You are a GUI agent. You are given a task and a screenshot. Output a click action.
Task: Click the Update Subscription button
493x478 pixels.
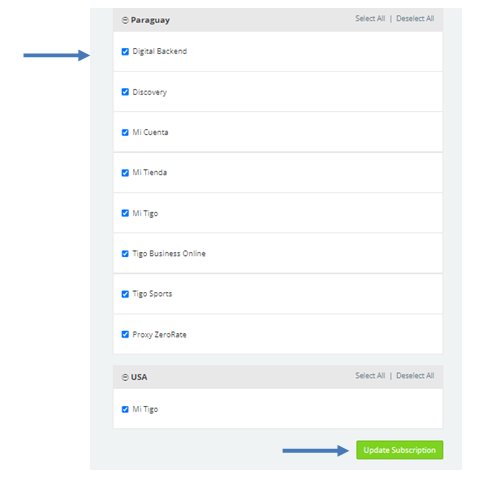click(400, 450)
